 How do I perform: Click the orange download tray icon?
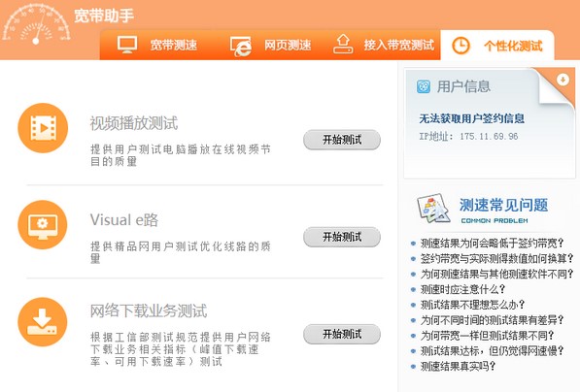(43, 322)
